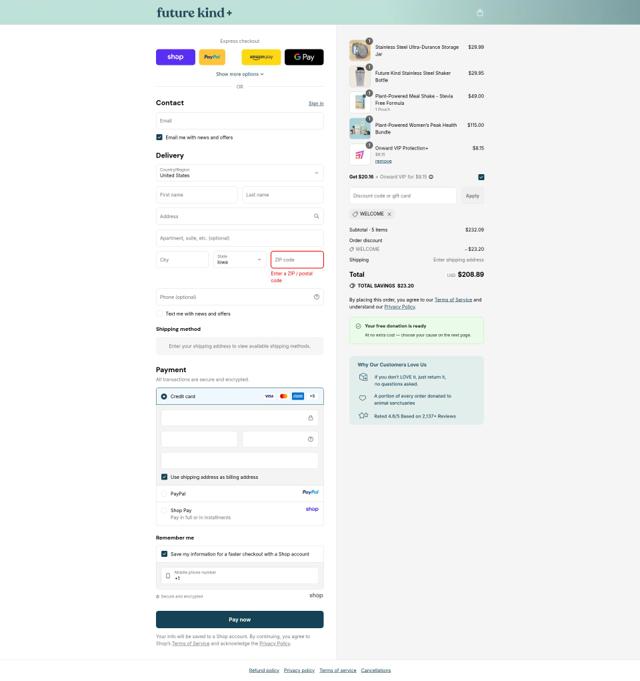Focus the Mobile phone number field
640x681 pixels.
click(240, 575)
